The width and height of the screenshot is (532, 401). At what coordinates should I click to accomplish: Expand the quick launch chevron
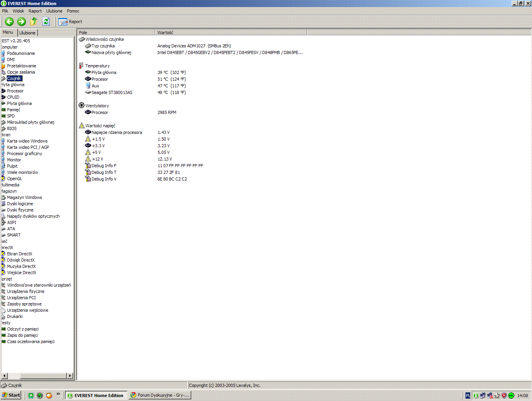(58, 394)
